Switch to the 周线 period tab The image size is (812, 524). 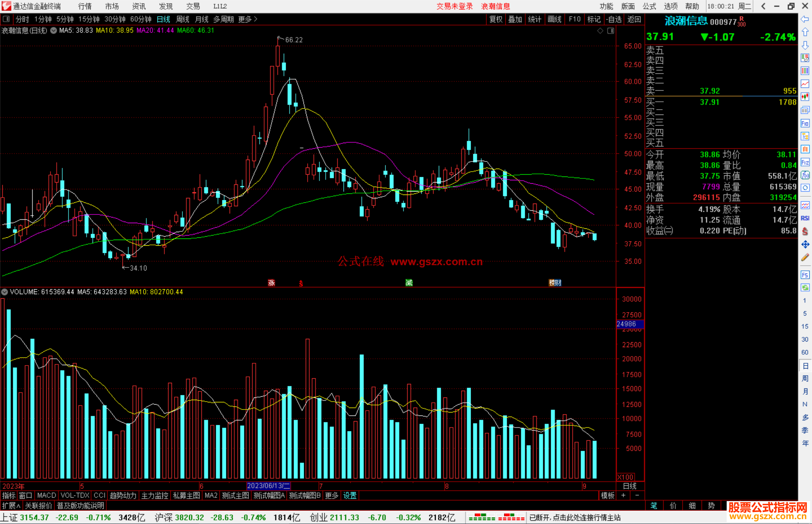[183, 19]
